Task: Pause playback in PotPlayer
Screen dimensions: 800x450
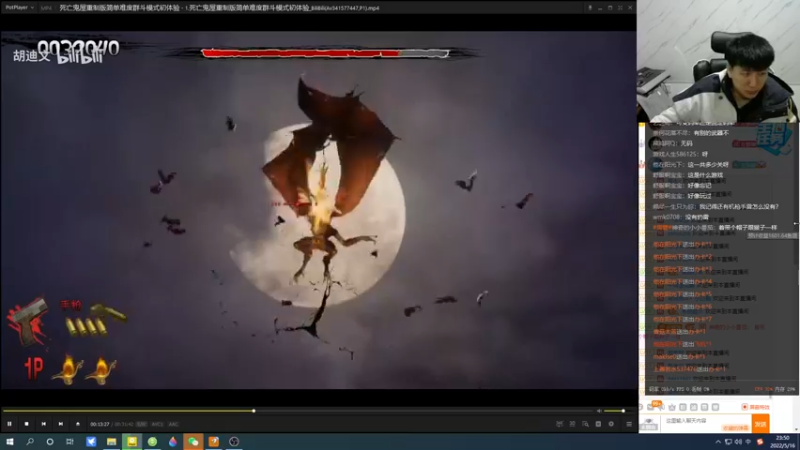Action: 10,424
